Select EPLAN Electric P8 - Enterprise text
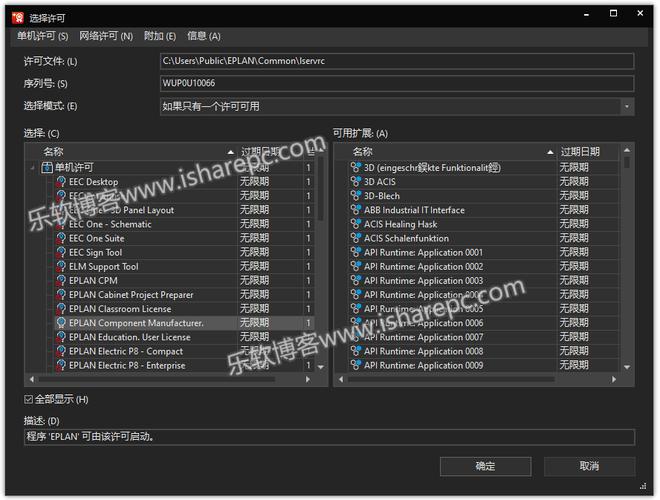Viewport: 660px width, 500px height. (127, 365)
